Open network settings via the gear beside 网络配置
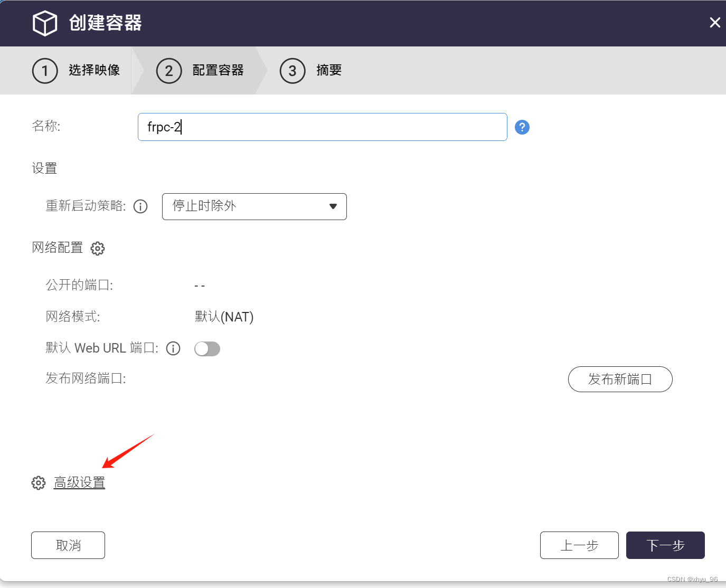The image size is (726, 588). click(98, 248)
